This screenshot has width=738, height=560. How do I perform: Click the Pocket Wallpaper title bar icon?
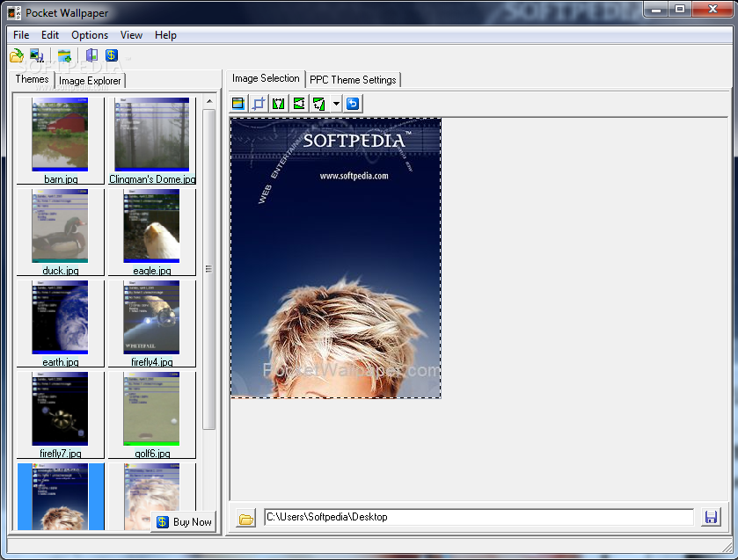coord(14,12)
